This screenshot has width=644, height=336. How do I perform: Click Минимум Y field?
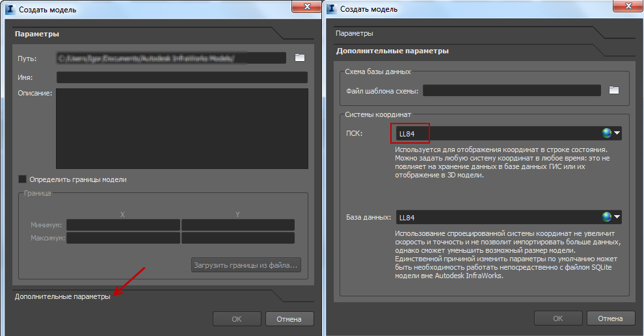[238, 225]
